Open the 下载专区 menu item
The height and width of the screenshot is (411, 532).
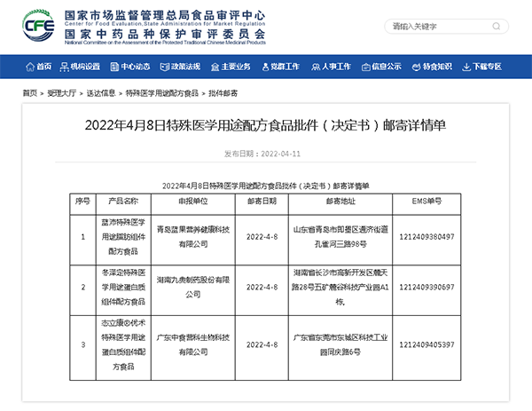(x=487, y=67)
